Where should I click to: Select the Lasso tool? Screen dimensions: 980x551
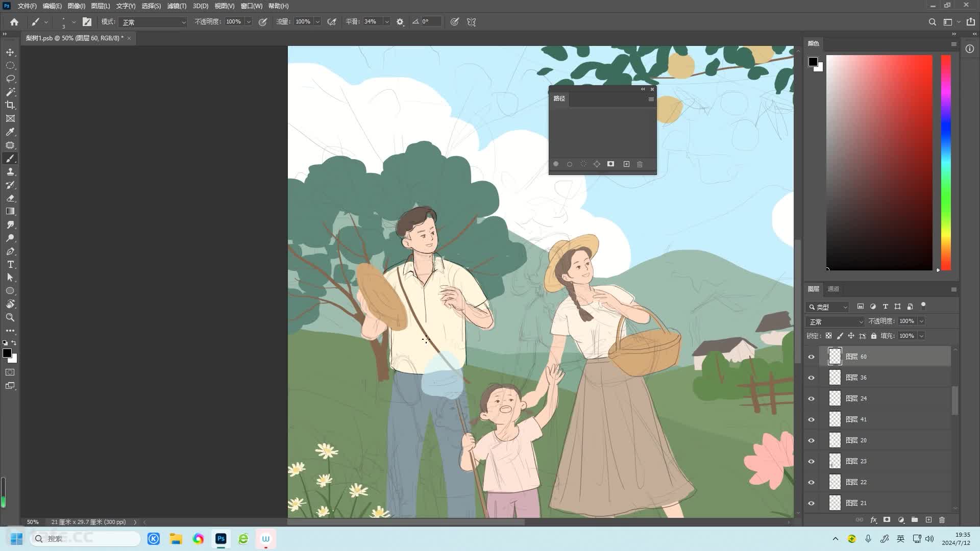(10, 79)
